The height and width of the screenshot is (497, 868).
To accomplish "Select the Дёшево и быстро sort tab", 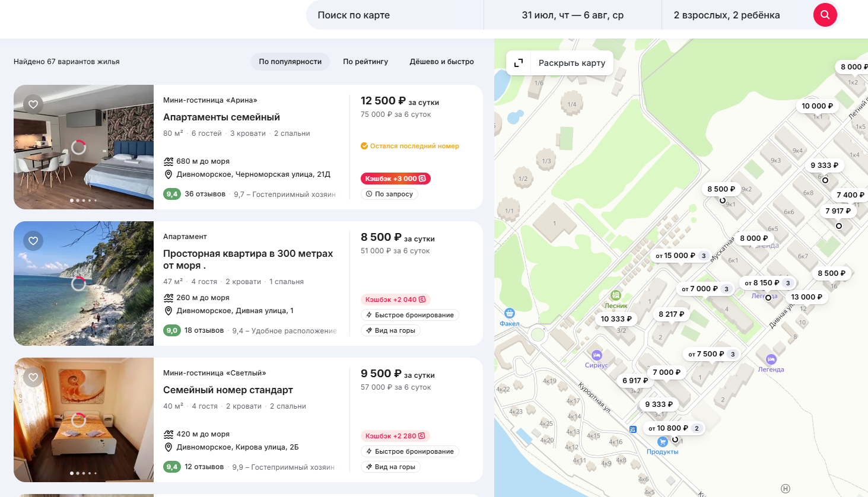I will pyautogui.click(x=441, y=62).
